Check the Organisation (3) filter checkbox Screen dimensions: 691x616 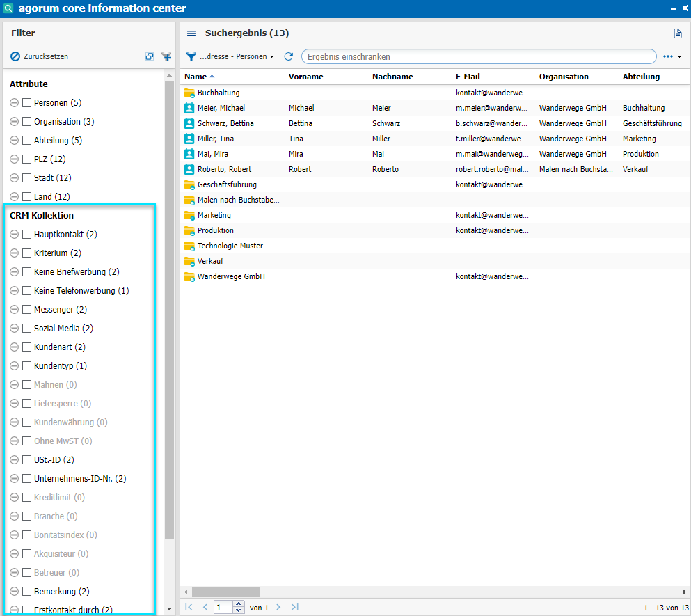pyautogui.click(x=27, y=121)
